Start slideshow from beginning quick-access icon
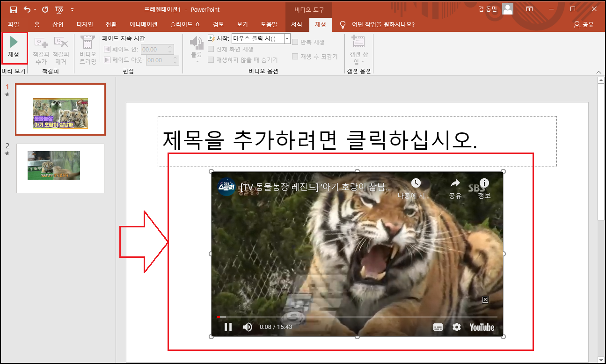 59,9
